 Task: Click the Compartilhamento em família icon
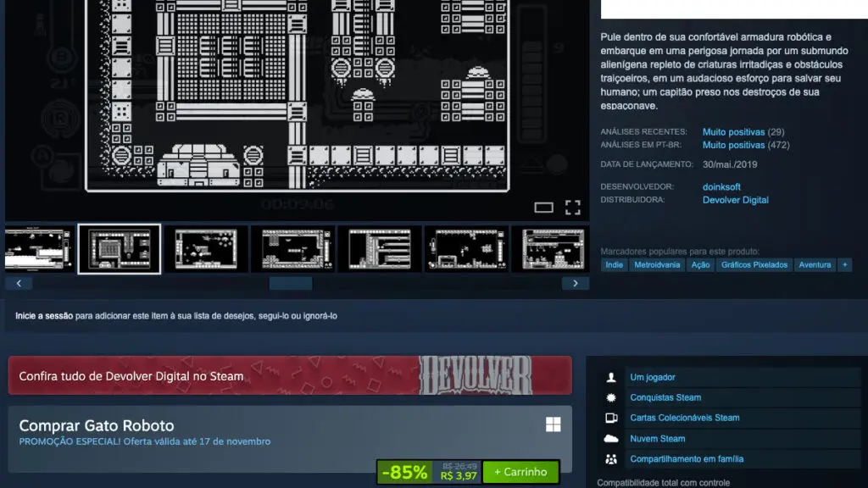coord(612,458)
